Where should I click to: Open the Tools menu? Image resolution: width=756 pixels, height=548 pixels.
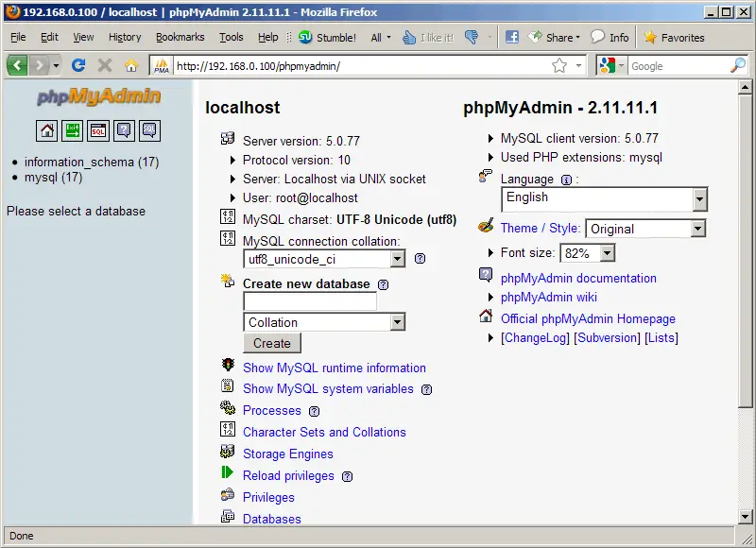231,37
